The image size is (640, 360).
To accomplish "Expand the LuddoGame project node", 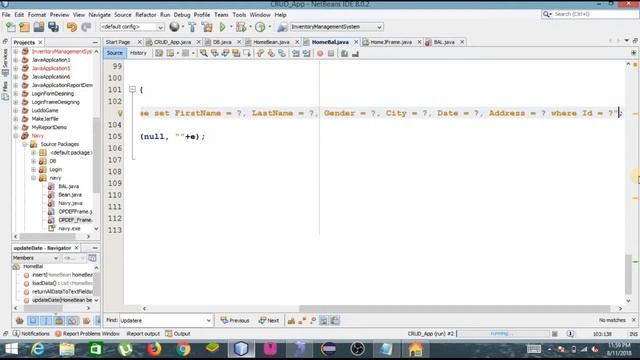I will [x=16, y=111].
